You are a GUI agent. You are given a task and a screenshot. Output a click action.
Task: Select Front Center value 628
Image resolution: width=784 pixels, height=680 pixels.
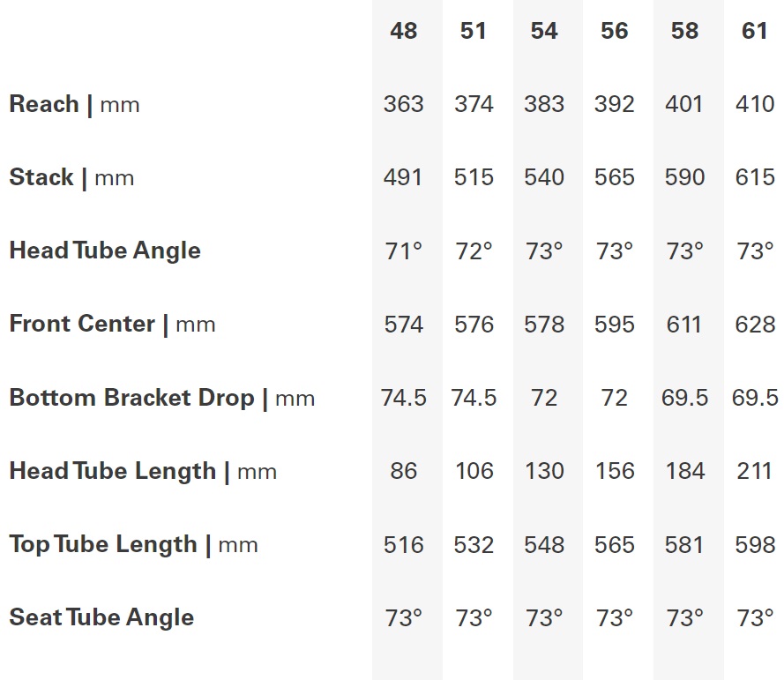755,325
